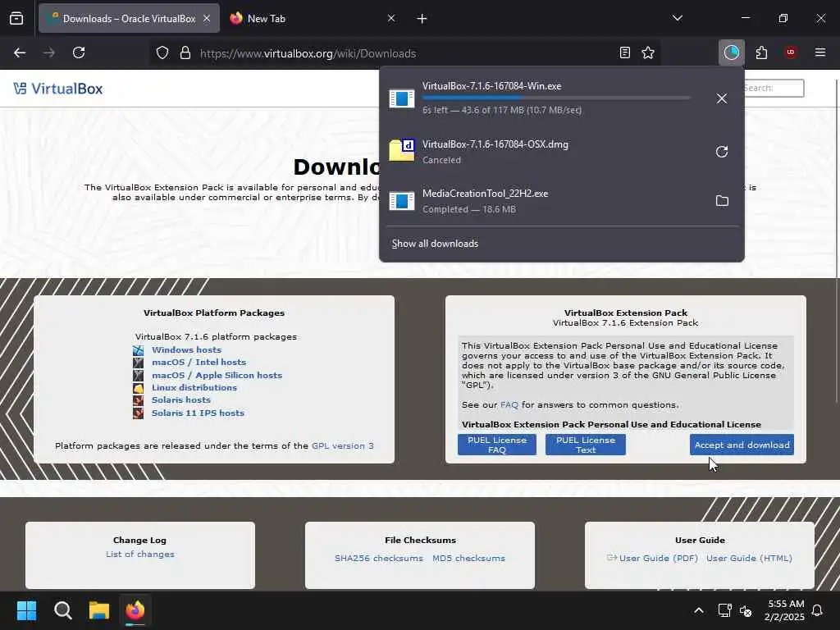Click macOS / Apple Silicon hosts link
The image size is (840, 630).
(x=217, y=375)
